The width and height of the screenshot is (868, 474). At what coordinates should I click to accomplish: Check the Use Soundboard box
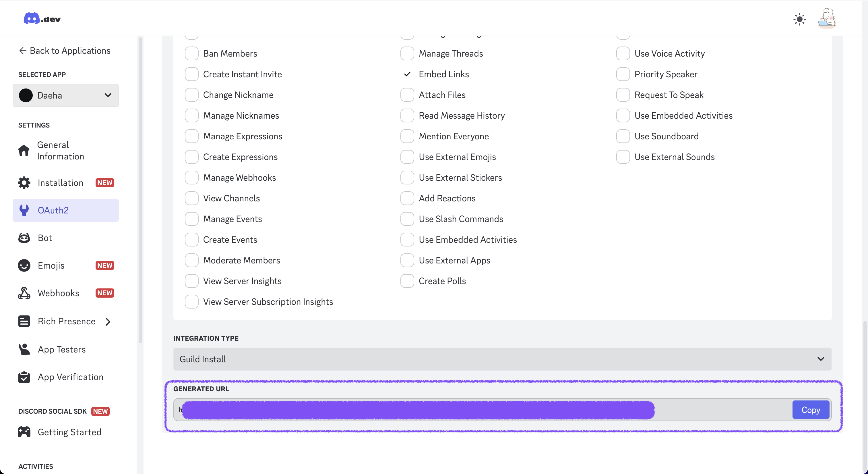(623, 136)
